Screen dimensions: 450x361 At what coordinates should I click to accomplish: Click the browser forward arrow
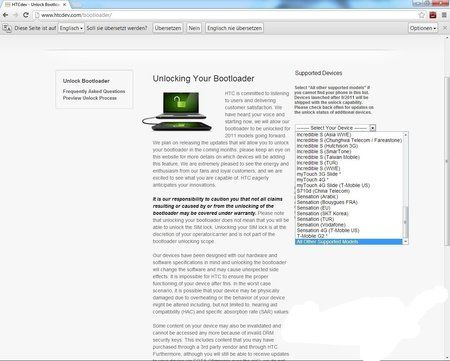coord(16,15)
